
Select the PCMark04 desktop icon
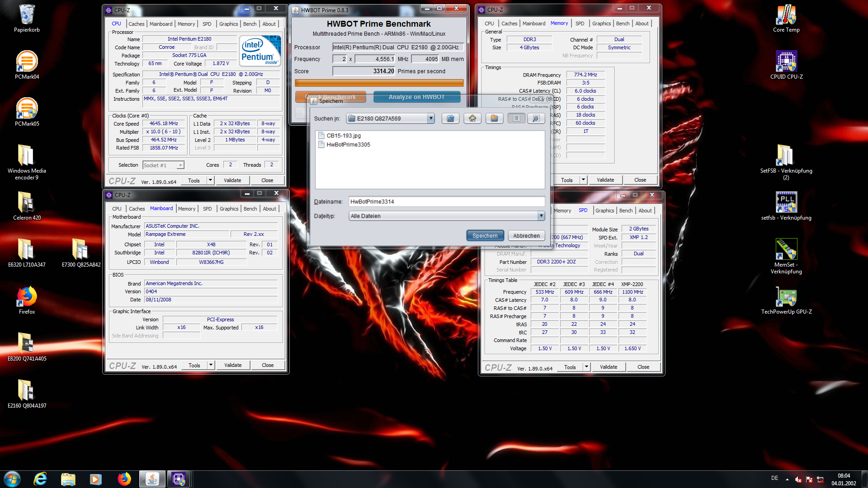pyautogui.click(x=27, y=65)
